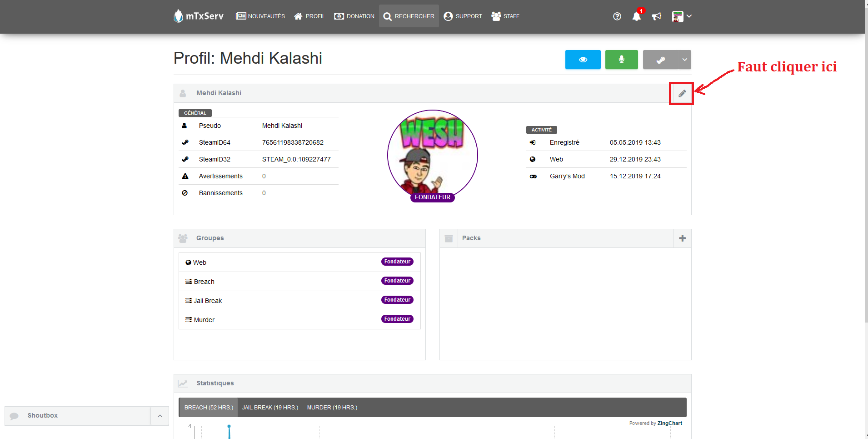Click the Web activity date 29.12.2019 23:43
Screen dimensions: 868x439
tap(635, 159)
